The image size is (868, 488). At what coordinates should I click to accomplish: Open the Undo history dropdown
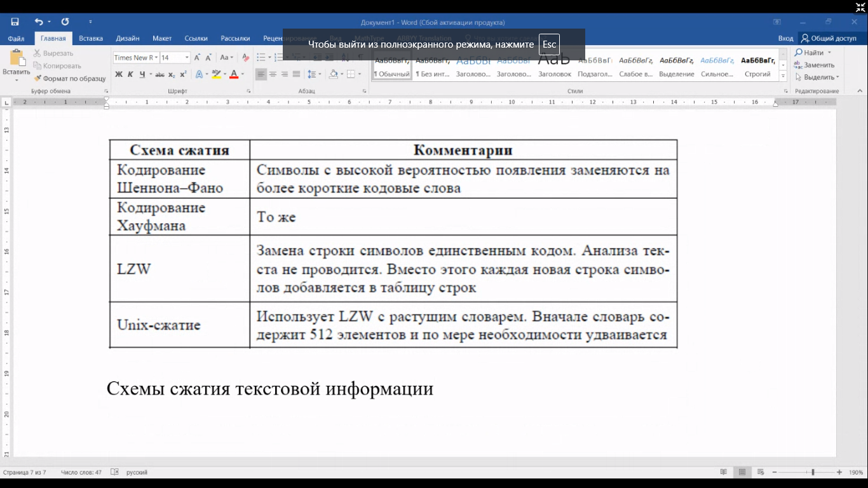(49, 22)
